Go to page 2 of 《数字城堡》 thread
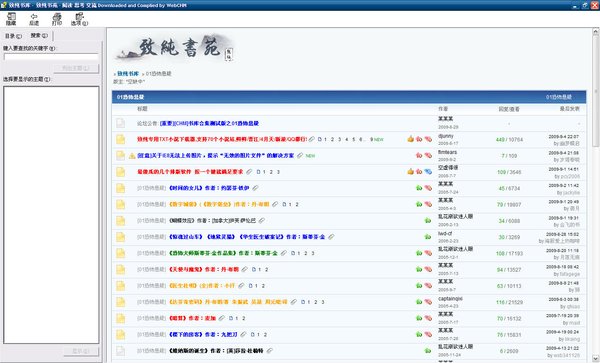The height and width of the screenshot is (363, 600). [297, 204]
